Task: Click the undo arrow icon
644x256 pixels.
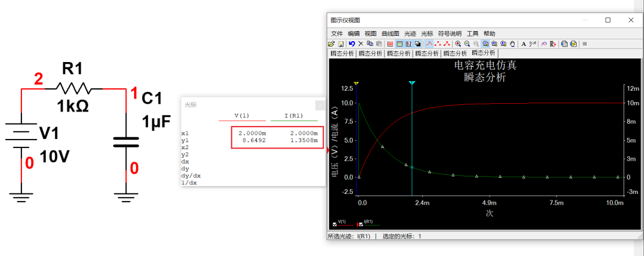Action: [x=352, y=44]
